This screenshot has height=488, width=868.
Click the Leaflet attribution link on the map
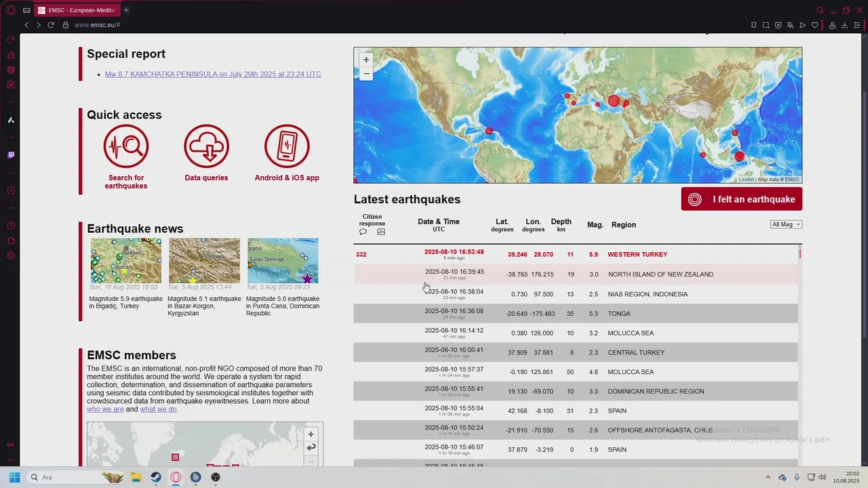[x=746, y=180]
